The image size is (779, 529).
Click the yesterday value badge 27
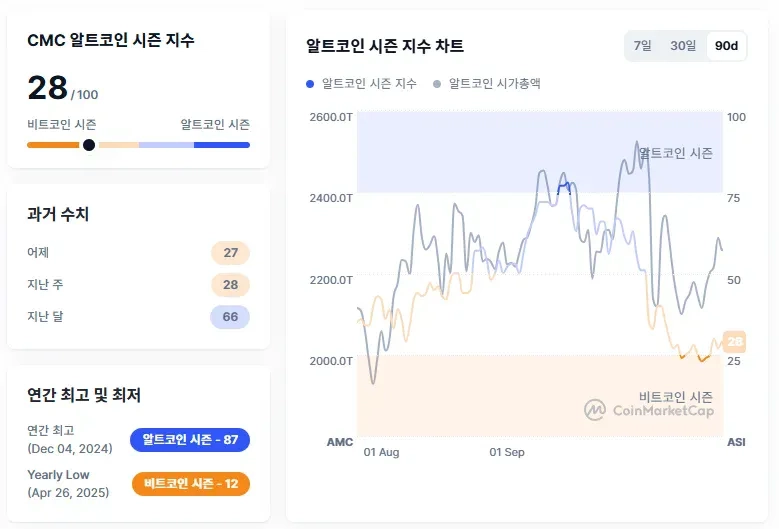[230, 253]
